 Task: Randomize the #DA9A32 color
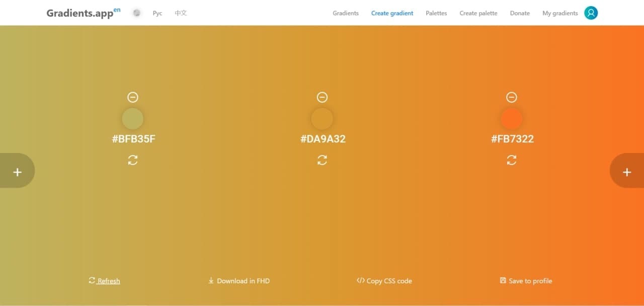click(x=322, y=160)
